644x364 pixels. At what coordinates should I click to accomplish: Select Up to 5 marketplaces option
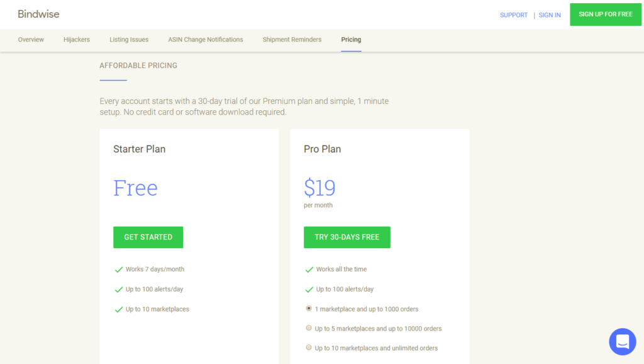click(309, 328)
